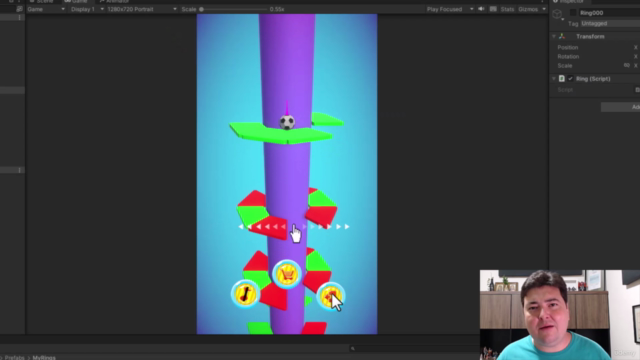The height and width of the screenshot is (360, 640).
Task: Click the search magnifier icon in bottom panel
Action: tap(353, 349)
